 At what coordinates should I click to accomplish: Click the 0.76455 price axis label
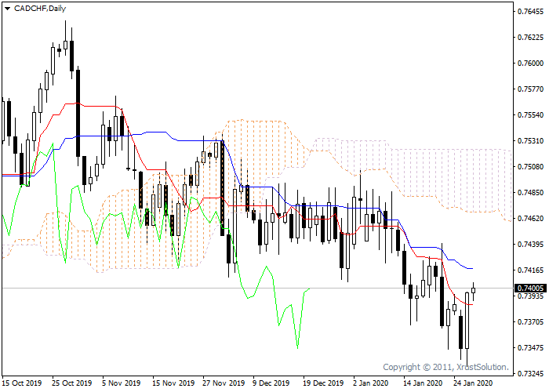coord(530,12)
